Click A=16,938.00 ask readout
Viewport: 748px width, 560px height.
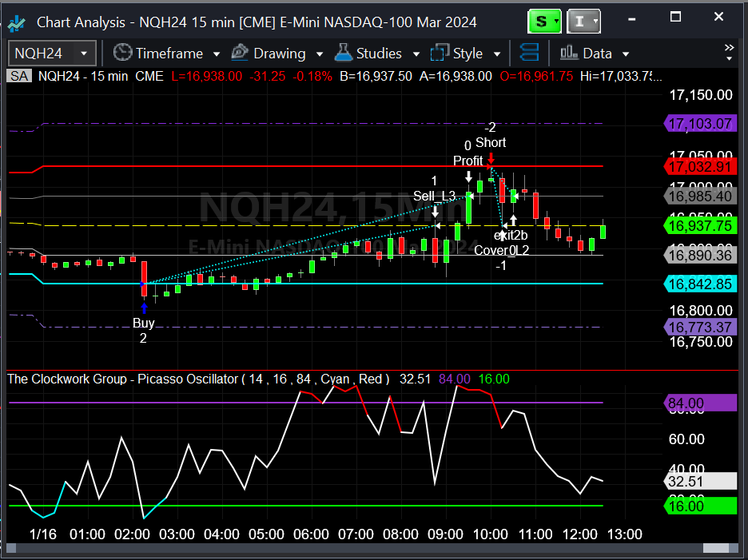pyautogui.click(x=456, y=77)
